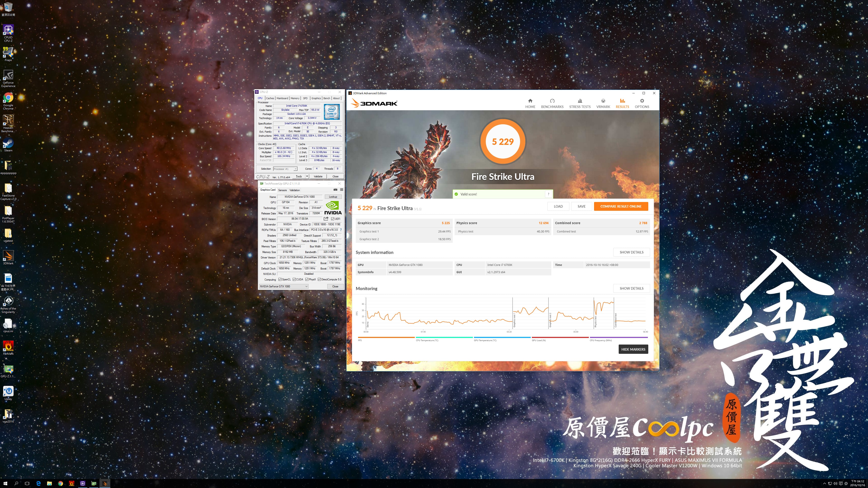Image resolution: width=868 pixels, height=488 pixels.
Task: Click the Windows Start button
Action: [x=5, y=483]
